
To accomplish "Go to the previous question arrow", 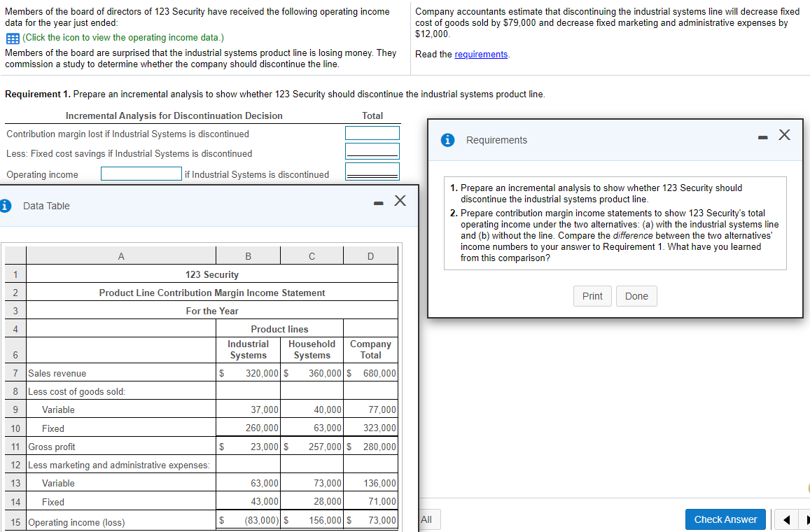I will pos(785,519).
